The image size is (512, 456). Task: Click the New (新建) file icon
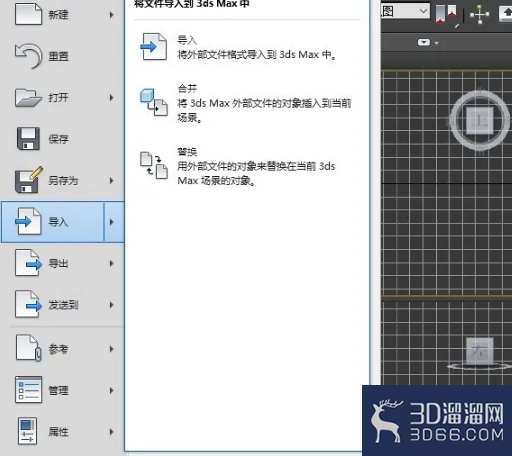[28, 14]
